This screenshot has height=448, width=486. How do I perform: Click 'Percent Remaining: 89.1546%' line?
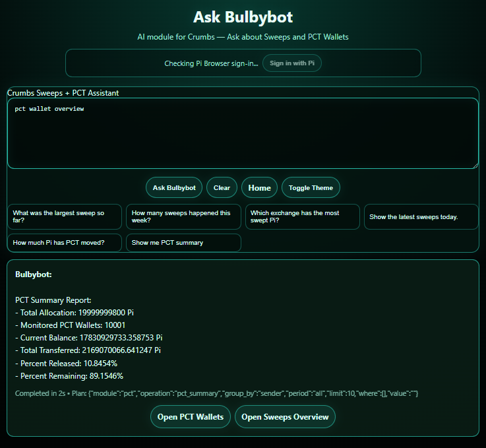tap(69, 376)
